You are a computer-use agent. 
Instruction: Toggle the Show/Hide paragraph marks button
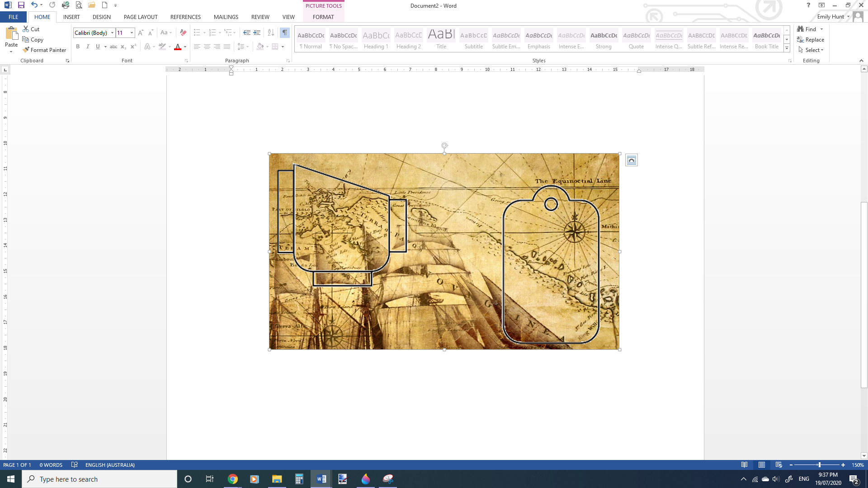coord(285,33)
